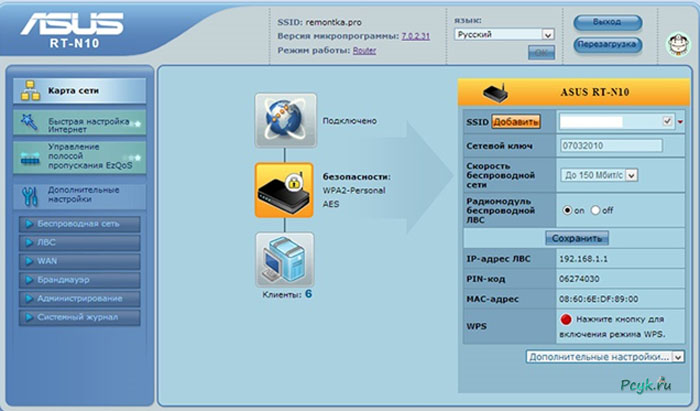
Task: Click the Сетевой ключ input field
Action: click(610, 147)
